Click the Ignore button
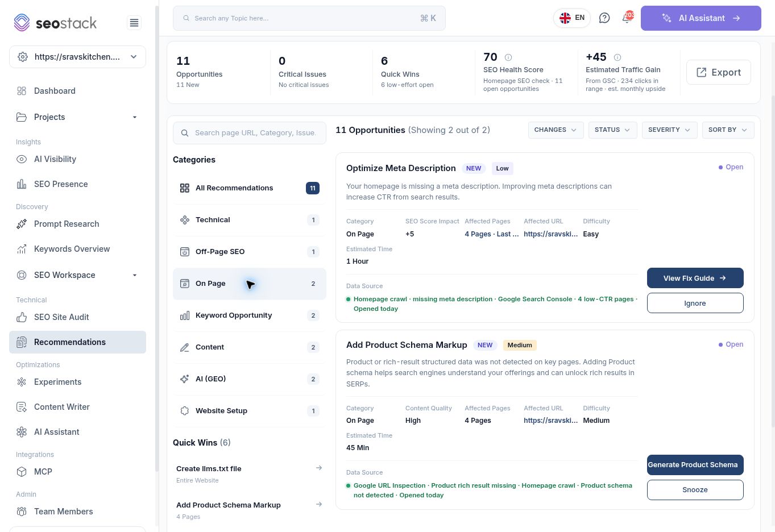The height and width of the screenshot is (532, 775). pyautogui.click(x=695, y=303)
